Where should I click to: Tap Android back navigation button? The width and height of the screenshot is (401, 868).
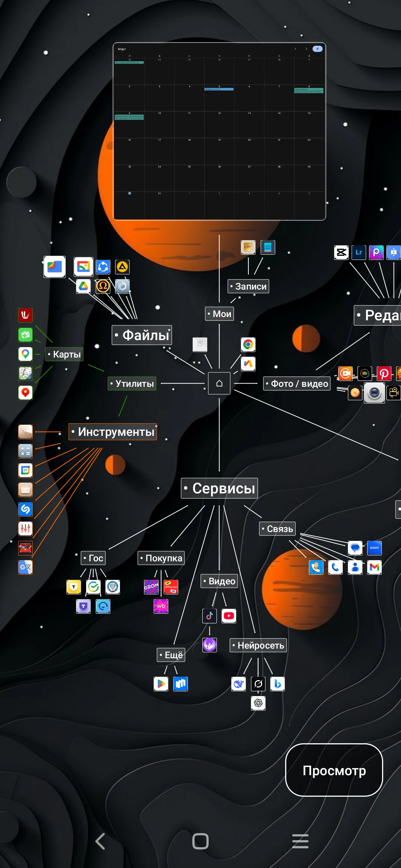tap(100, 841)
